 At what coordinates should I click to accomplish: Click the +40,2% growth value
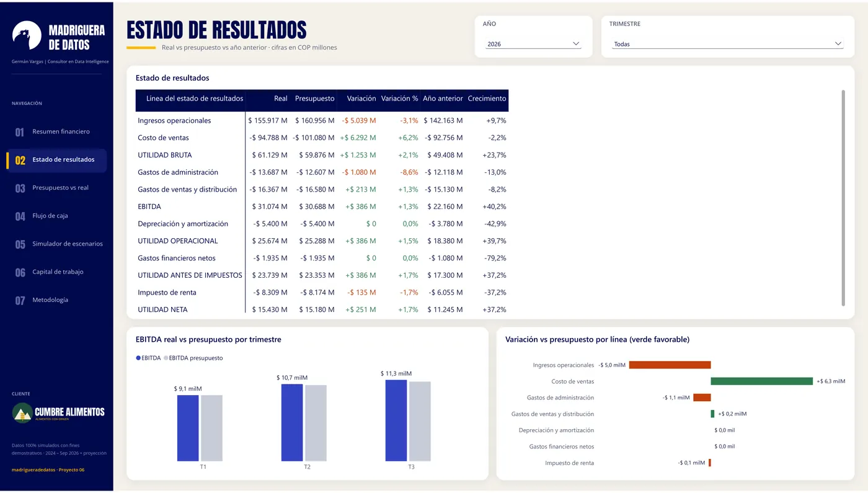[495, 207]
